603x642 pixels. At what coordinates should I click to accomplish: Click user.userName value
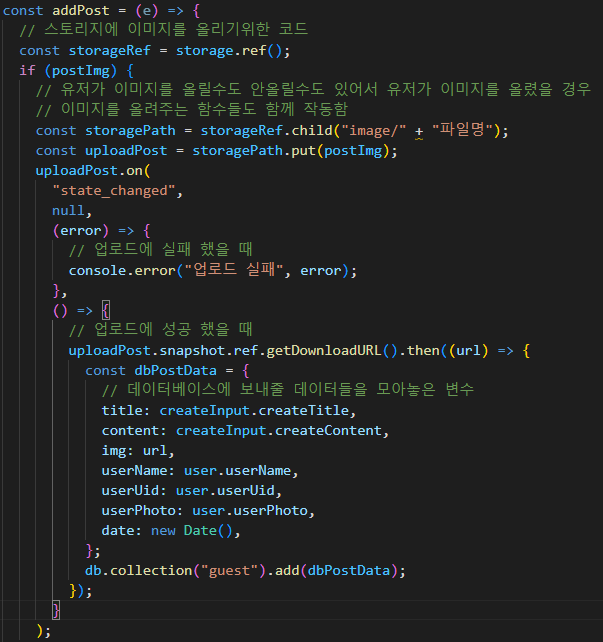pos(237,471)
